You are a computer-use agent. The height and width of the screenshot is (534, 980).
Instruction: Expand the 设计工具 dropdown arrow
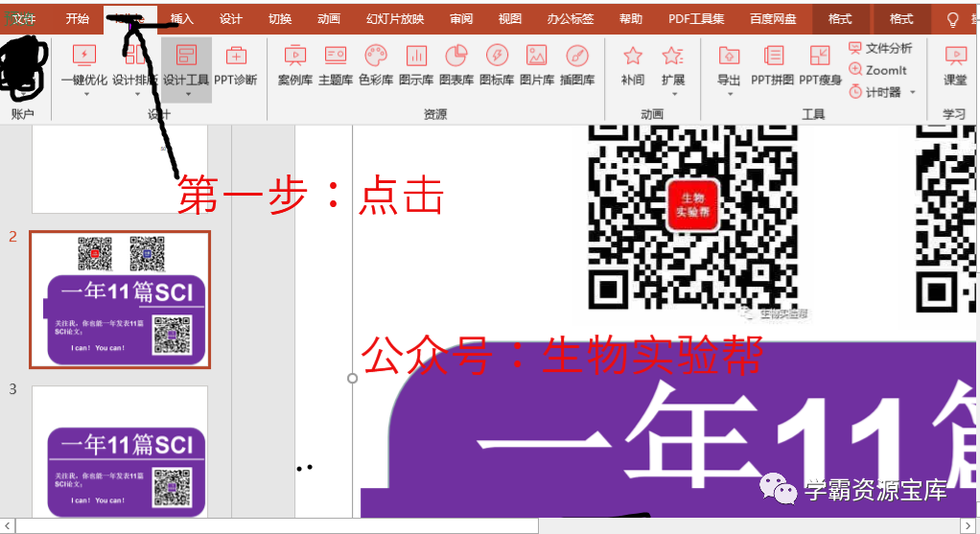(188, 94)
